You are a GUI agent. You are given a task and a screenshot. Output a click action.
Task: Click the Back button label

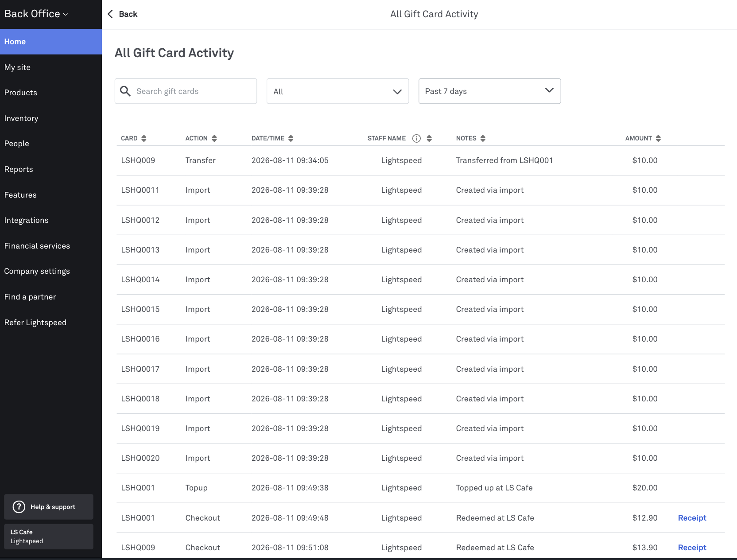coord(128,14)
